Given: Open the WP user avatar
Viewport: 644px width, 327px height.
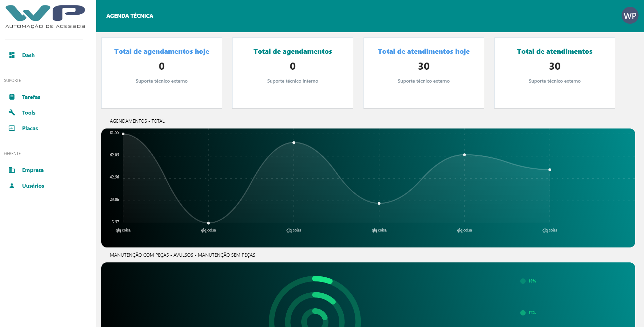Looking at the screenshot, I should (630, 16).
